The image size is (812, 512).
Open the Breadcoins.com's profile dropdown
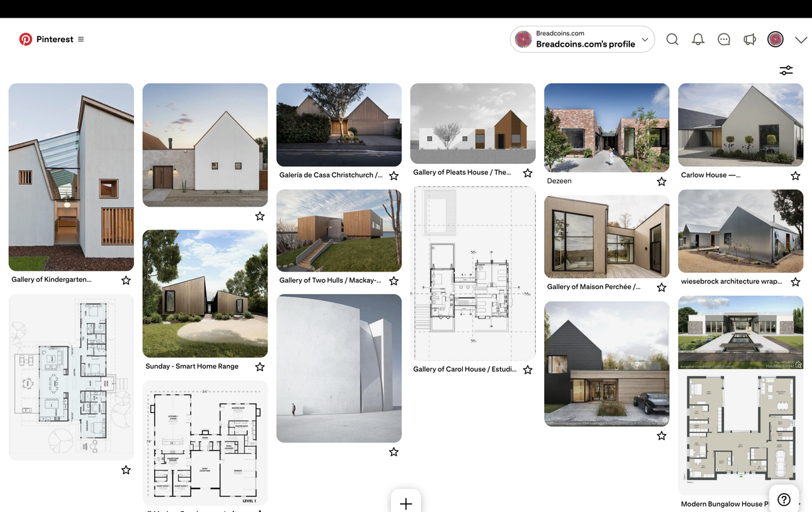pos(583,39)
